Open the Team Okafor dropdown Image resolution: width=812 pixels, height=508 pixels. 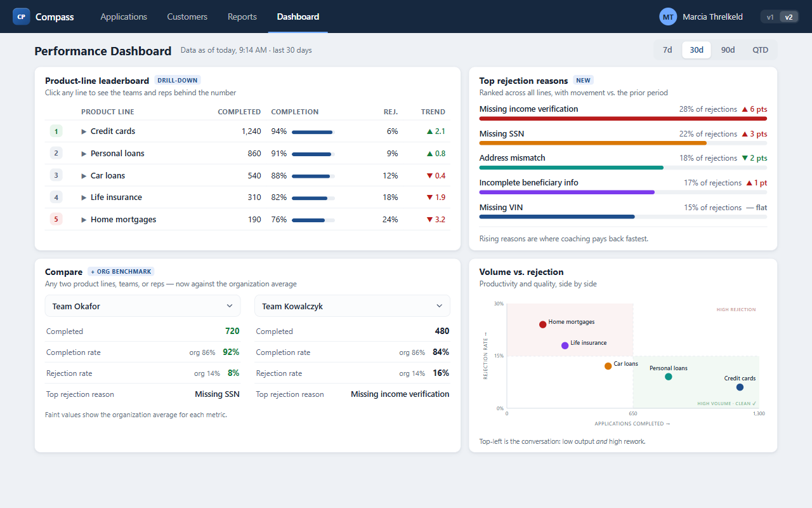[143, 306]
